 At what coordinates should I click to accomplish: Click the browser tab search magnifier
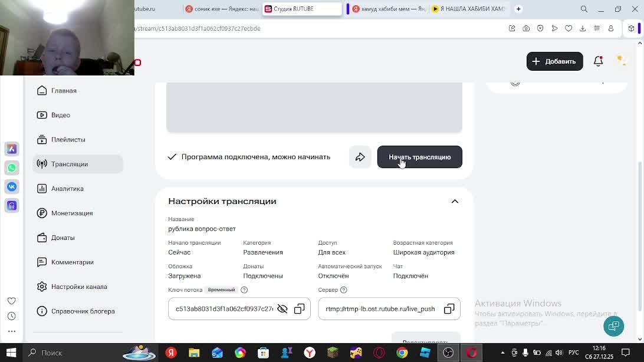(584, 9)
